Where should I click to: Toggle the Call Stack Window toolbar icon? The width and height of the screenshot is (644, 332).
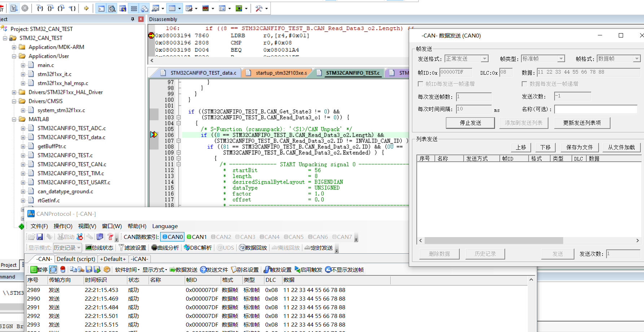(145, 8)
